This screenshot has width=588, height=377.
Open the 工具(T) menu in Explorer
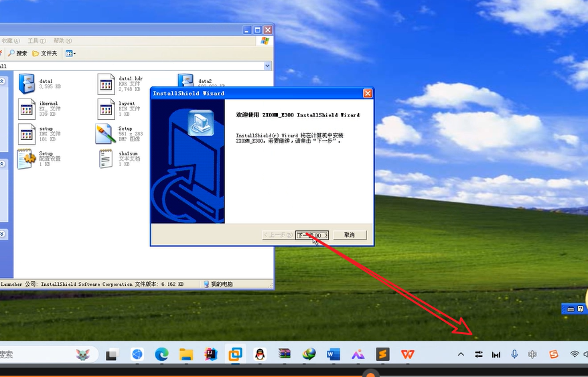(x=37, y=41)
